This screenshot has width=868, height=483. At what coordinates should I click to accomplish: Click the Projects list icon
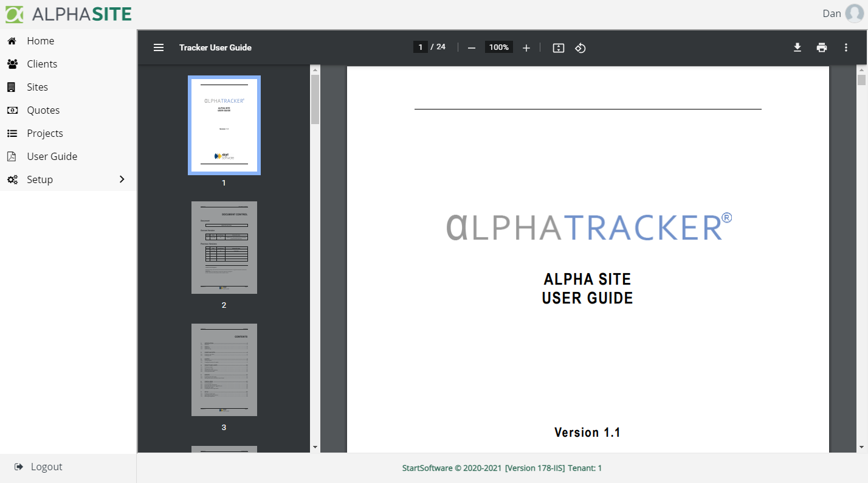12,133
